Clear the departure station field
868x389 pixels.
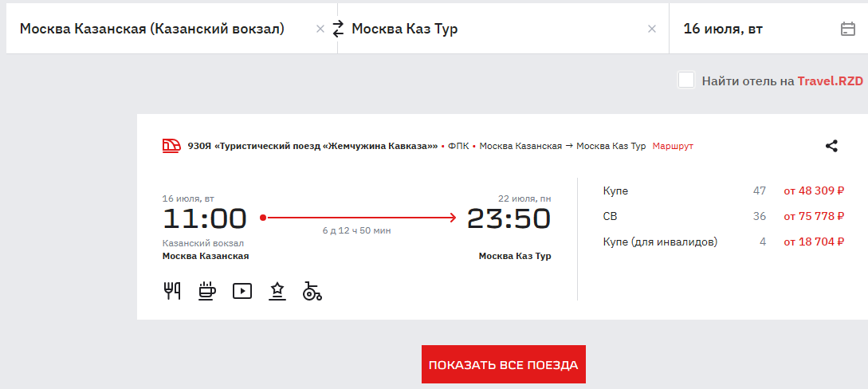pyautogui.click(x=320, y=29)
